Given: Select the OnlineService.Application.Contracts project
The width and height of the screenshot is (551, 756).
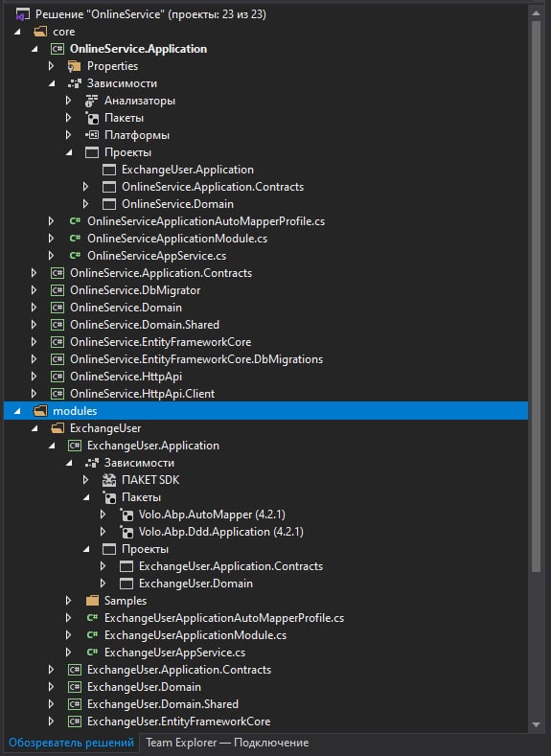Looking at the screenshot, I should point(161,273).
